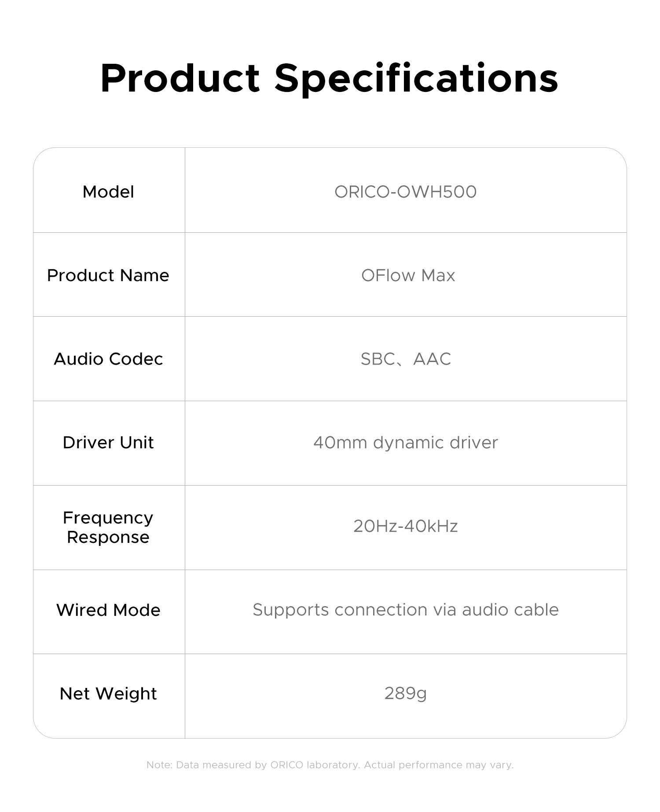Click the word Response in label
The height and width of the screenshot is (812, 660).
coord(108,538)
